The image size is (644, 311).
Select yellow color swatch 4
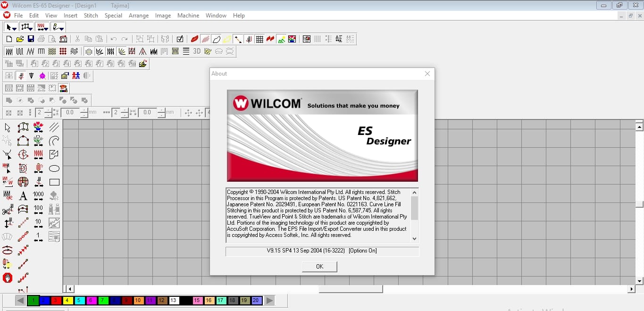67,301
